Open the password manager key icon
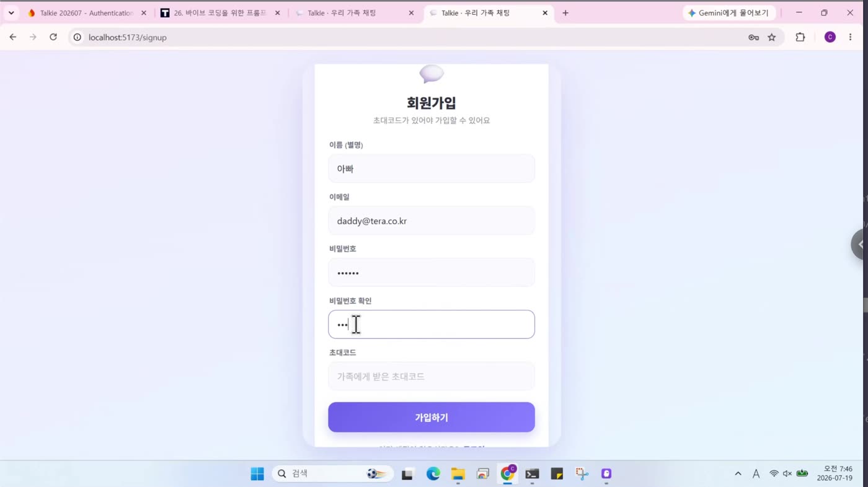This screenshot has height=487, width=868. [x=753, y=37]
